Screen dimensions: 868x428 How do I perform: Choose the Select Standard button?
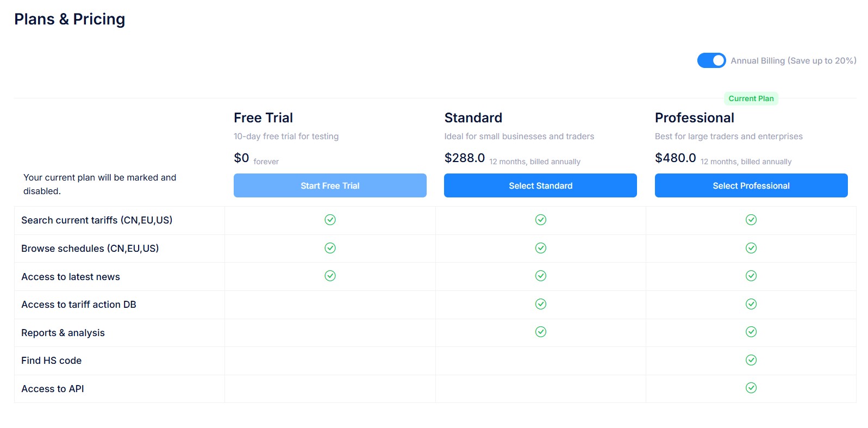pyautogui.click(x=540, y=185)
